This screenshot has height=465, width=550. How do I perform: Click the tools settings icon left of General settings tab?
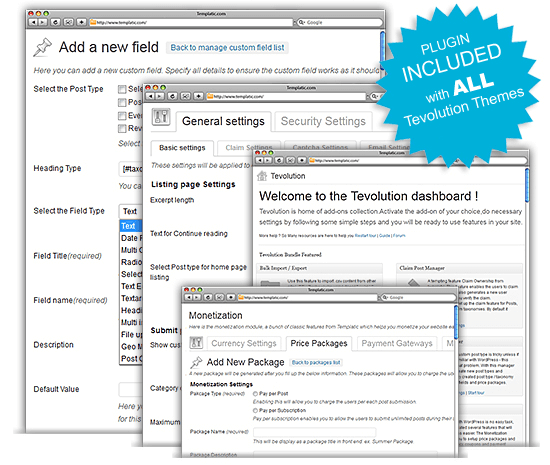point(161,117)
